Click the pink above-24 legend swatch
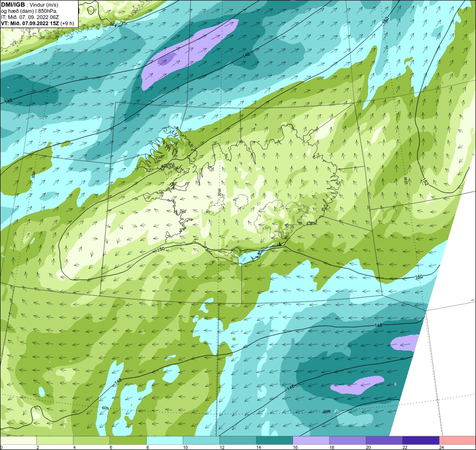This screenshot has width=476, height=450. click(x=457, y=440)
